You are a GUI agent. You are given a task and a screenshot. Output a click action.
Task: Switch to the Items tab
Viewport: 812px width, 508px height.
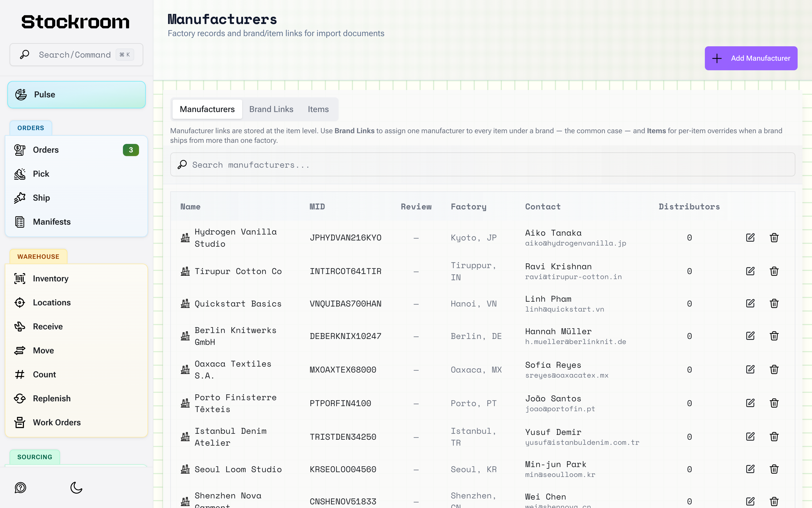(318, 109)
